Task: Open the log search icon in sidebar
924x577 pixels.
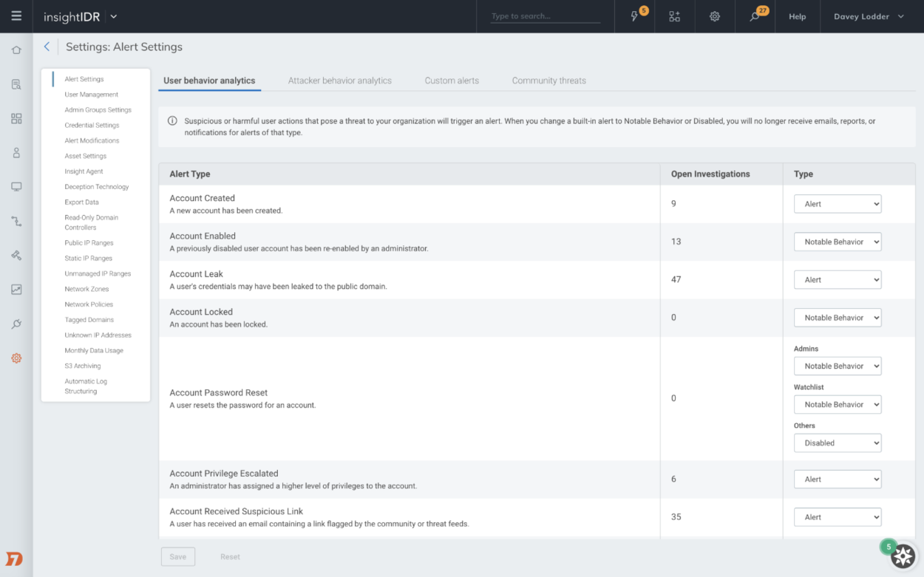Action: [x=16, y=84]
